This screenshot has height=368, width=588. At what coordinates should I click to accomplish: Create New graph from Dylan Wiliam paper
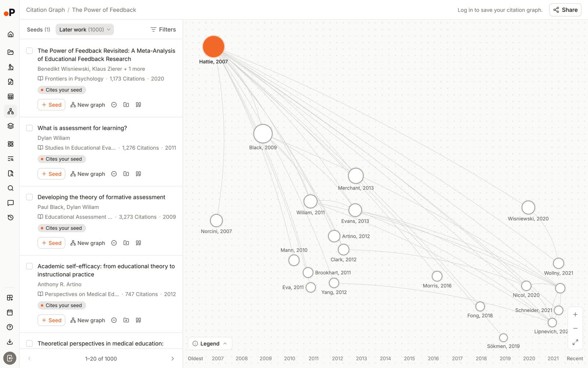(x=87, y=174)
